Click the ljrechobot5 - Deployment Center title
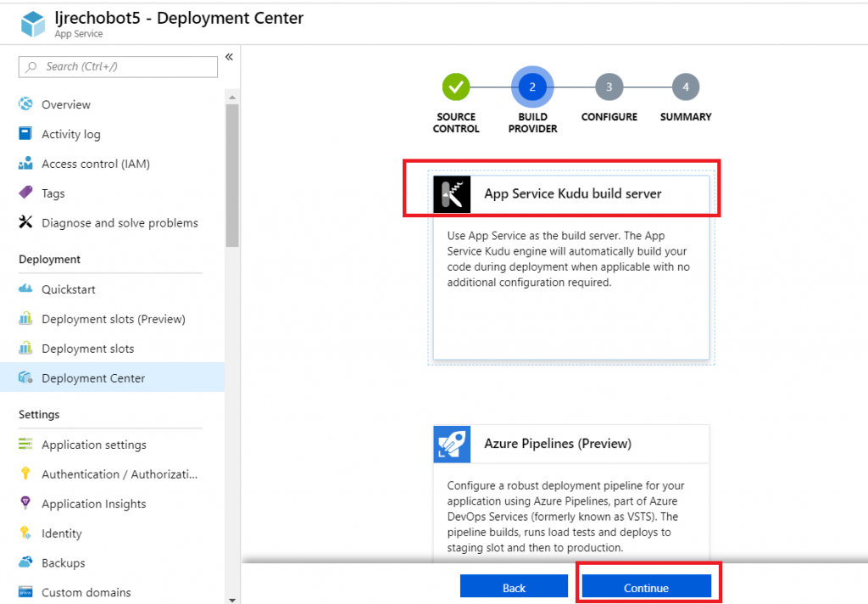This screenshot has width=868, height=604. point(179,19)
